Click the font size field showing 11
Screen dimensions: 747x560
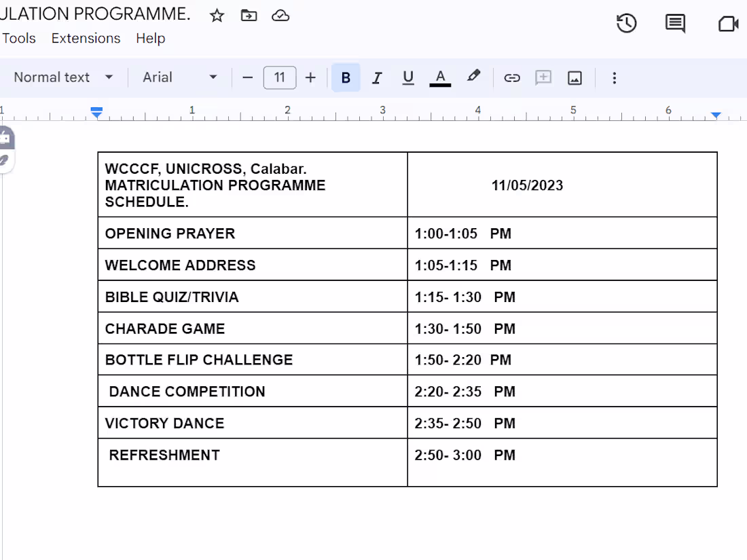tap(280, 77)
